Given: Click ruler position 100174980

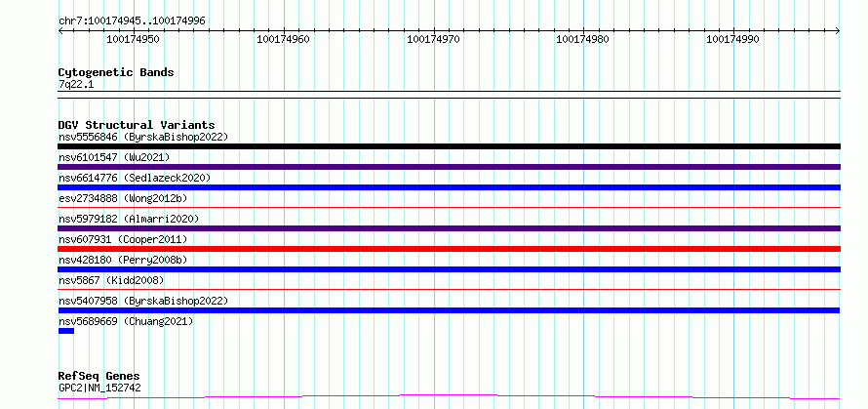Looking at the screenshot, I should click(582, 39).
